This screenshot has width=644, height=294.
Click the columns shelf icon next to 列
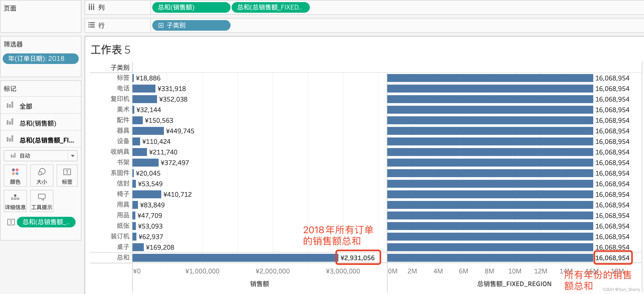[91, 7]
